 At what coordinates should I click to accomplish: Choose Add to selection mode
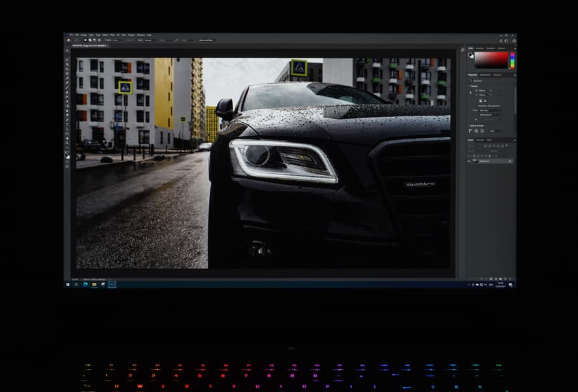click(x=90, y=41)
